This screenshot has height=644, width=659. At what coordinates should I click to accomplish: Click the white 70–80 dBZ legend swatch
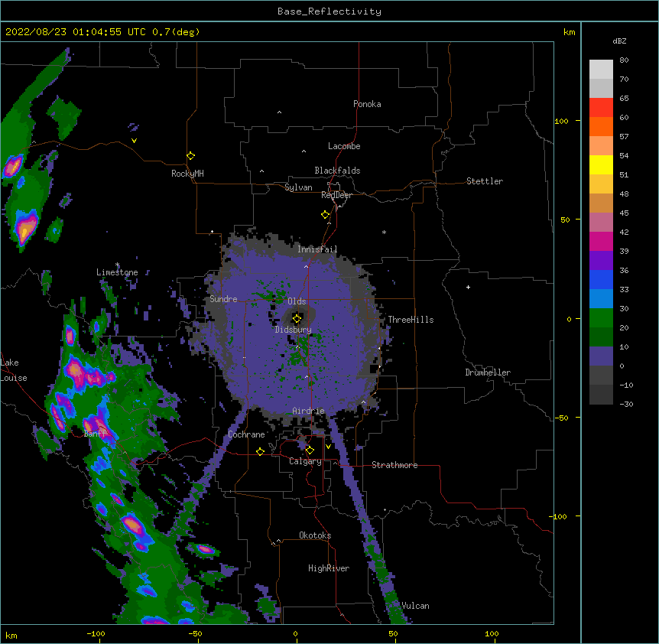(x=601, y=70)
